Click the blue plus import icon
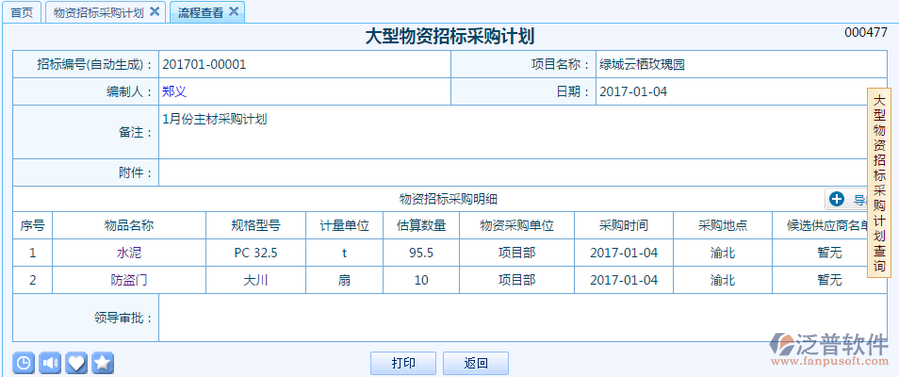 click(x=837, y=199)
